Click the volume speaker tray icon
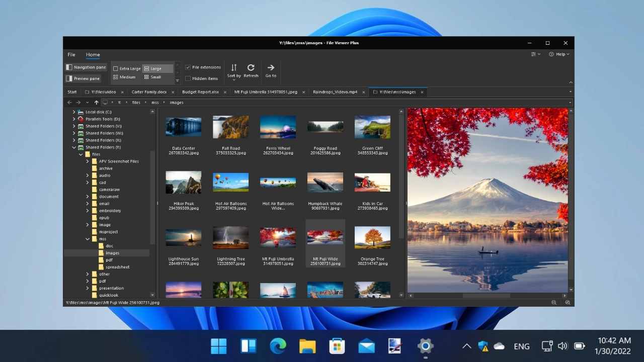Image resolution: width=644 pixels, height=362 pixels. pos(563,346)
